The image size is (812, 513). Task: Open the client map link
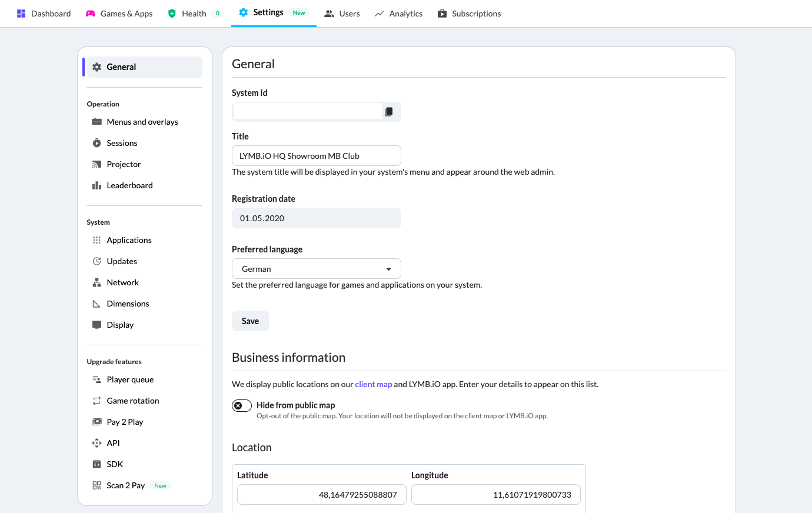pos(373,384)
